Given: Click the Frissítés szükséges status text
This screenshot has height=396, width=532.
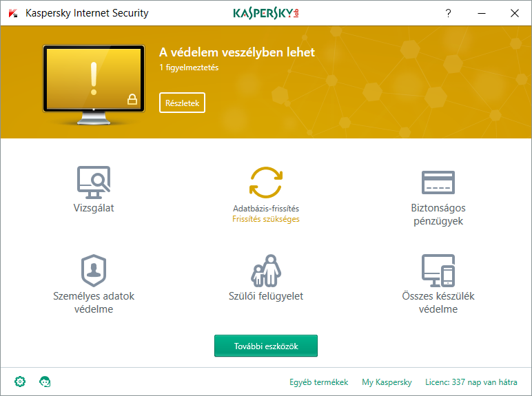Looking at the screenshot, I should [x=266, y=219].
